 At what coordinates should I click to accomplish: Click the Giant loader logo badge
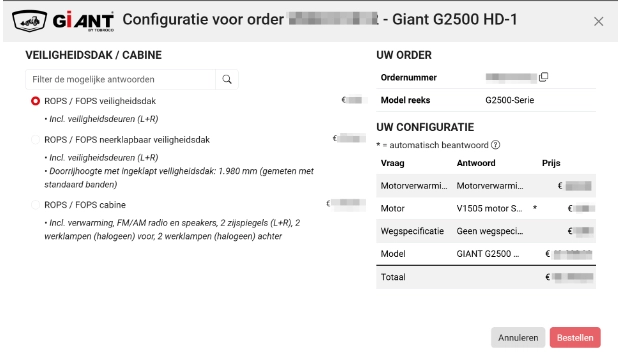pyautogui.click(x=30, y=21)
